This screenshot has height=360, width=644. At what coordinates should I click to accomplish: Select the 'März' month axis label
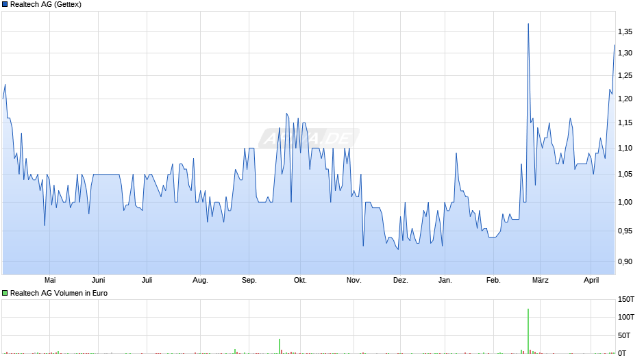[x=540, y=280]
